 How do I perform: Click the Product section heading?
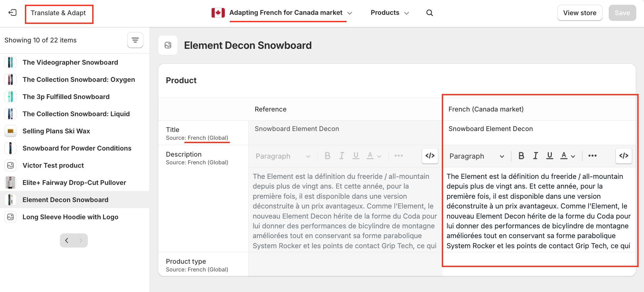pyautogui.click(x=181, y=80)
